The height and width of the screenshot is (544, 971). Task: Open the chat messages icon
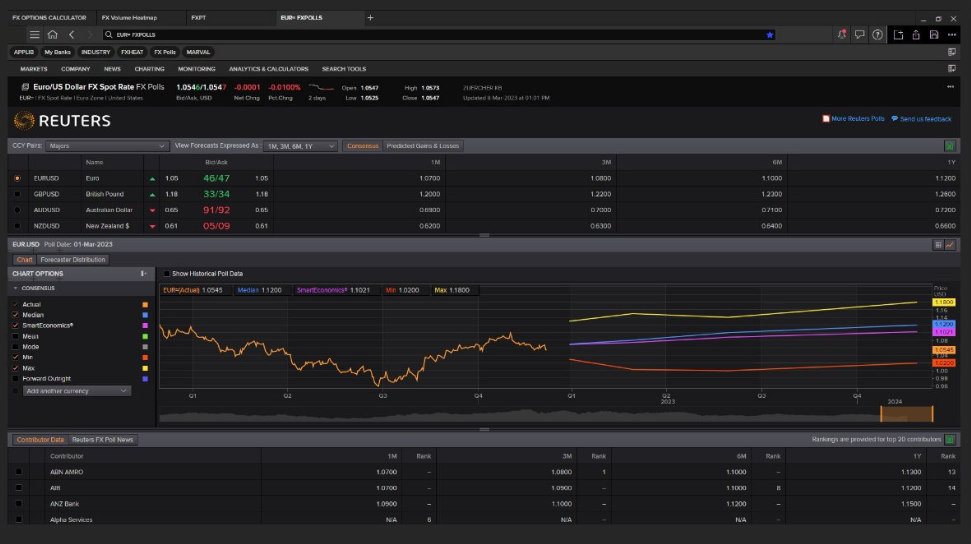point(859,34)
